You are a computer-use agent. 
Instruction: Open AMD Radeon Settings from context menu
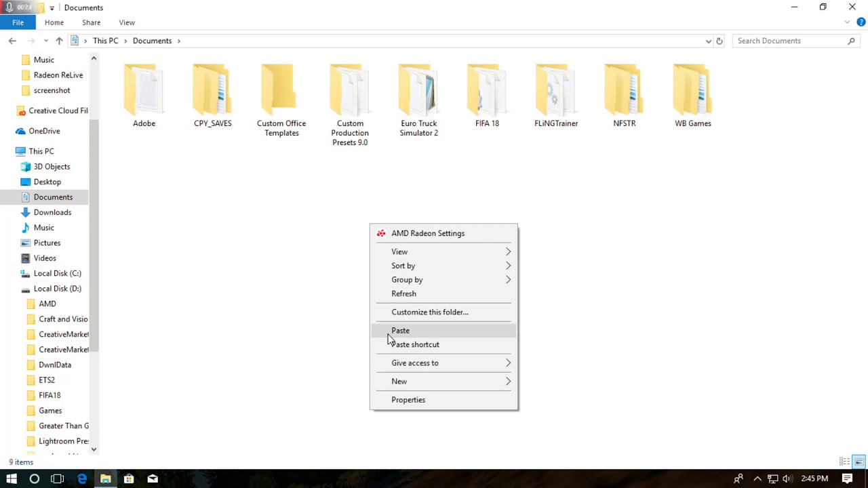click(443, 233)
